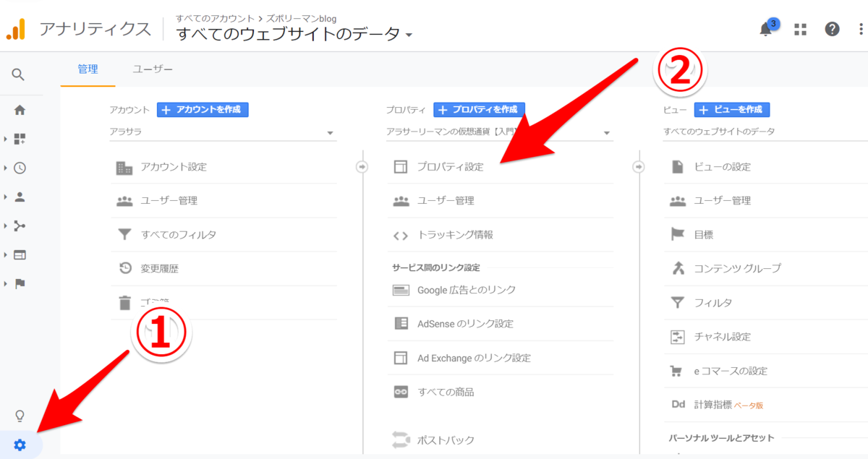Open アカウント設定 link
Viewport: 868px width, 459px height.
pos(174,167)
